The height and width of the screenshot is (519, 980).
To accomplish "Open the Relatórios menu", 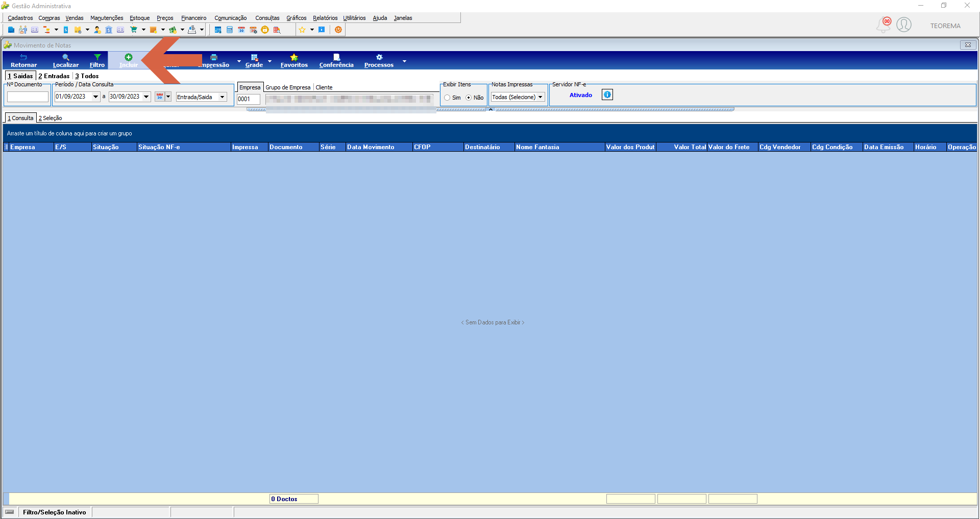I will (325, 18).
